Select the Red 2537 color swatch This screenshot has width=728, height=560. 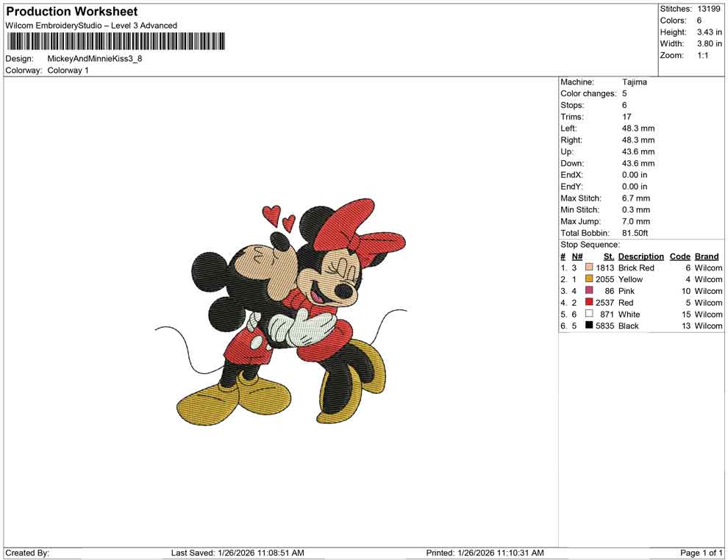click(590, 303)
